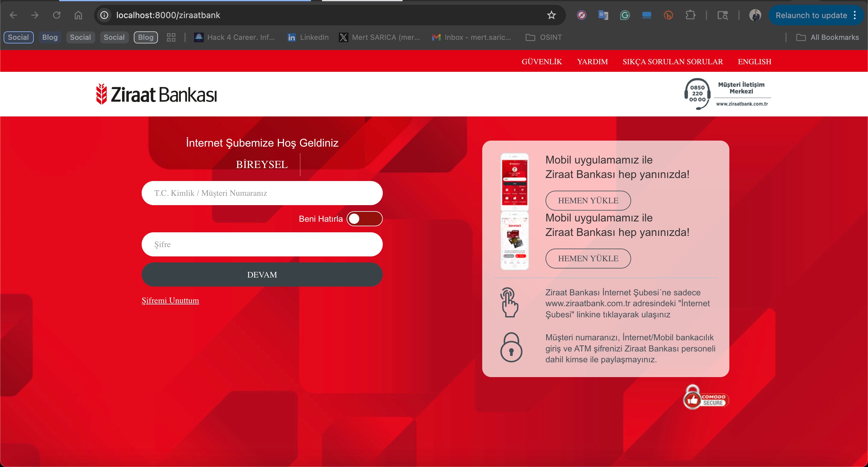This screenshot has height=467, width=868.
Task: Open the Chrome profile avatar
Action: [x=755, y=15]
